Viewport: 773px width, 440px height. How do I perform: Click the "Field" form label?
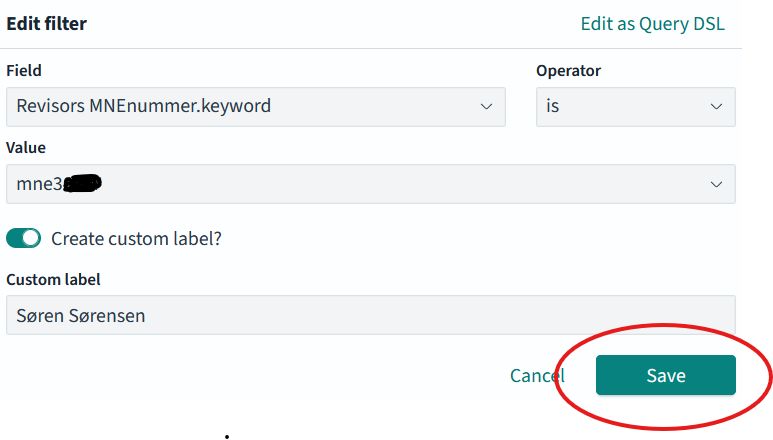coord(24,71)
